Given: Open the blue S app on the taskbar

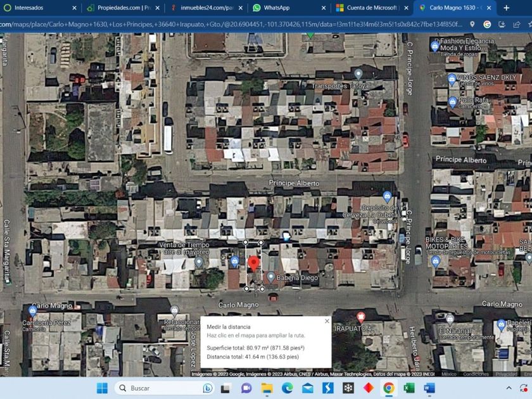Looking at the screenshot, I should [x=328, y=388].
